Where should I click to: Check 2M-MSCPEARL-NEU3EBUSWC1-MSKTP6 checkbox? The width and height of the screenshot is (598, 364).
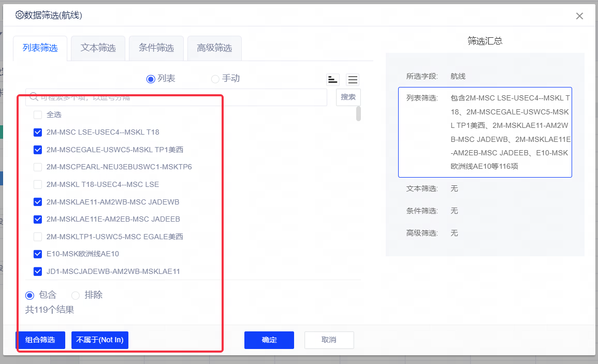pyautogui.click(x=38, y=167)
